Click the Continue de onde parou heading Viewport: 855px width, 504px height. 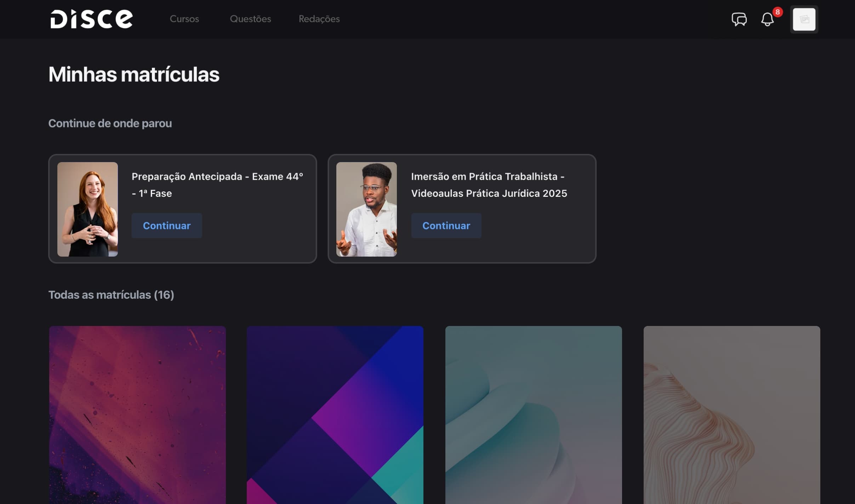pyautogui.click(x=110, y=123)
